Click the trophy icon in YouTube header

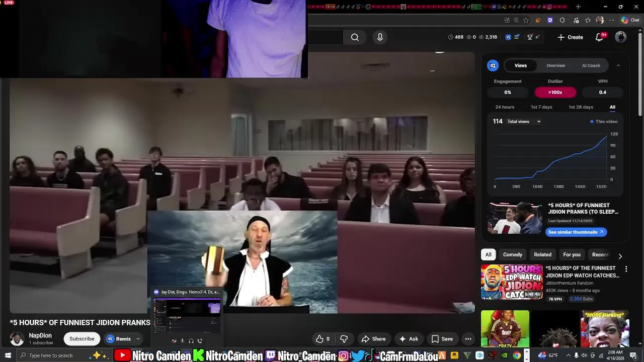(529, 37)
